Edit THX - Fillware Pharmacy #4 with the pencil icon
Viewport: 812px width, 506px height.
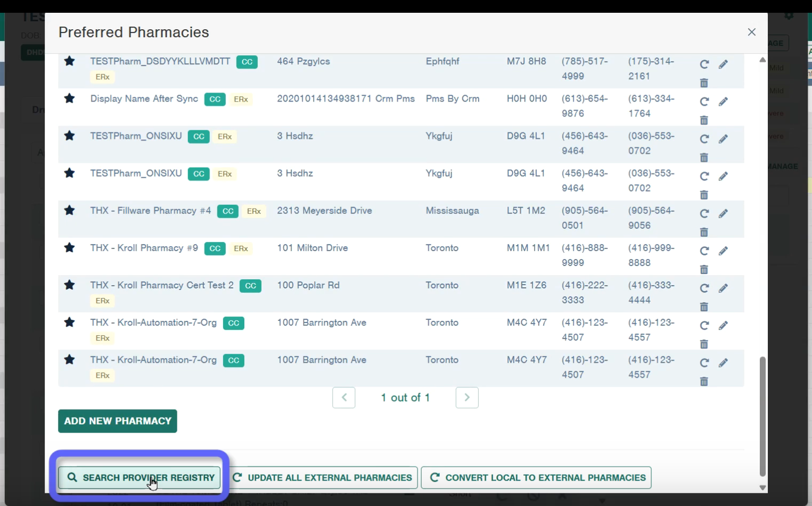723,213
